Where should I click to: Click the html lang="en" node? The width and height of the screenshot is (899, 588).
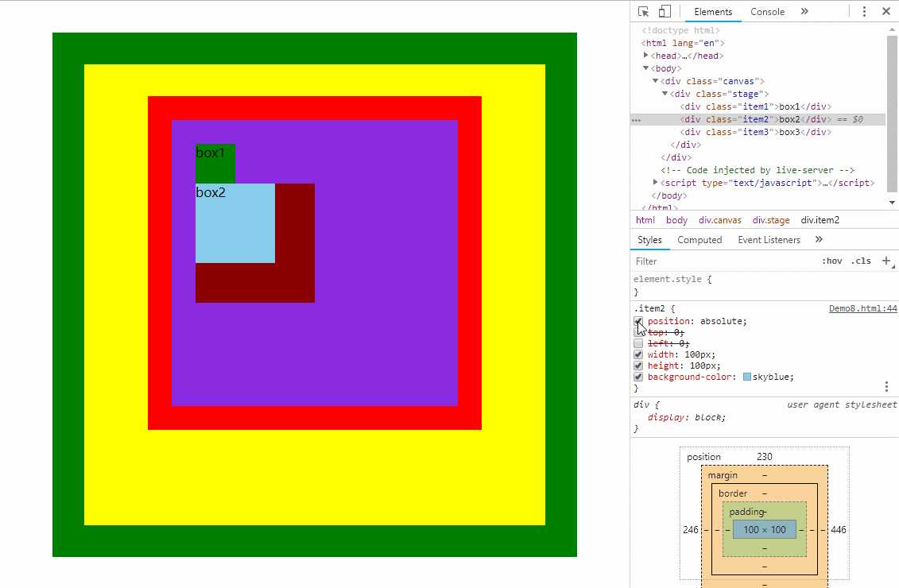coord(683,43)
